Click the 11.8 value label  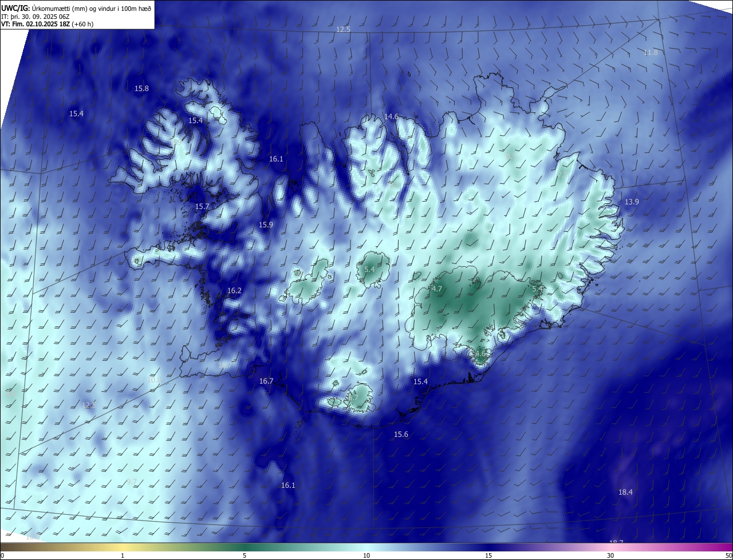click(x=651, y=53)
